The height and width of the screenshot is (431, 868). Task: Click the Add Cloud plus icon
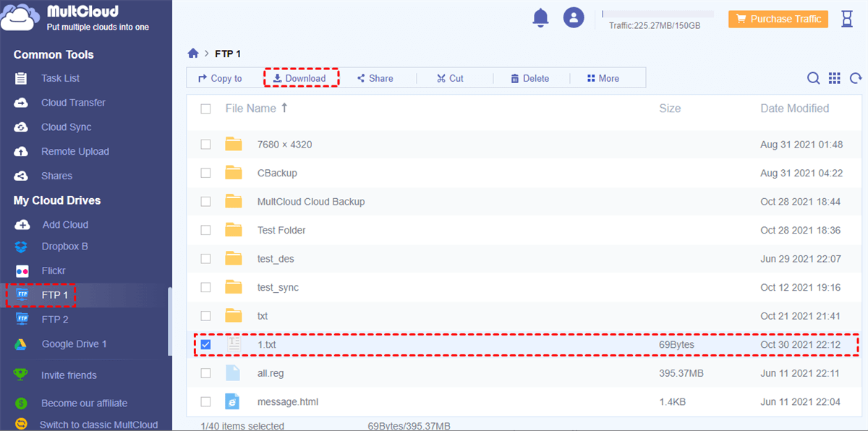click(22, 224)
